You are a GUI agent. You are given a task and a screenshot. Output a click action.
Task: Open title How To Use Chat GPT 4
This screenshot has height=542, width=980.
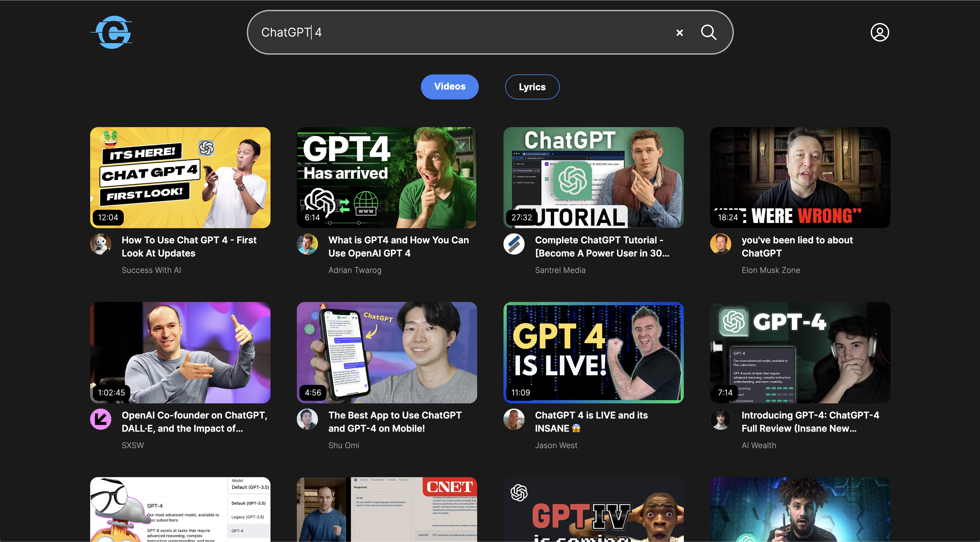[189, 247]
